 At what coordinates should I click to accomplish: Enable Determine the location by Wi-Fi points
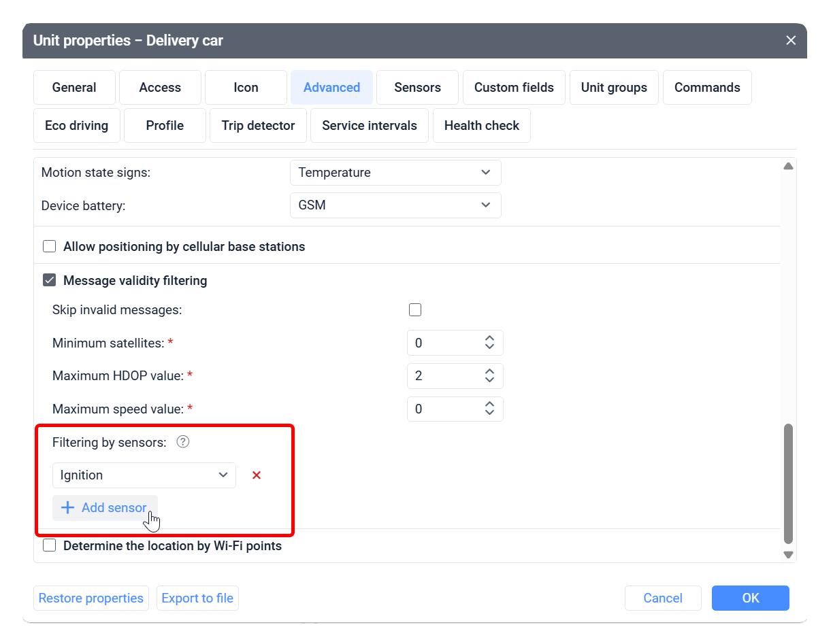(x=49, y=545)
